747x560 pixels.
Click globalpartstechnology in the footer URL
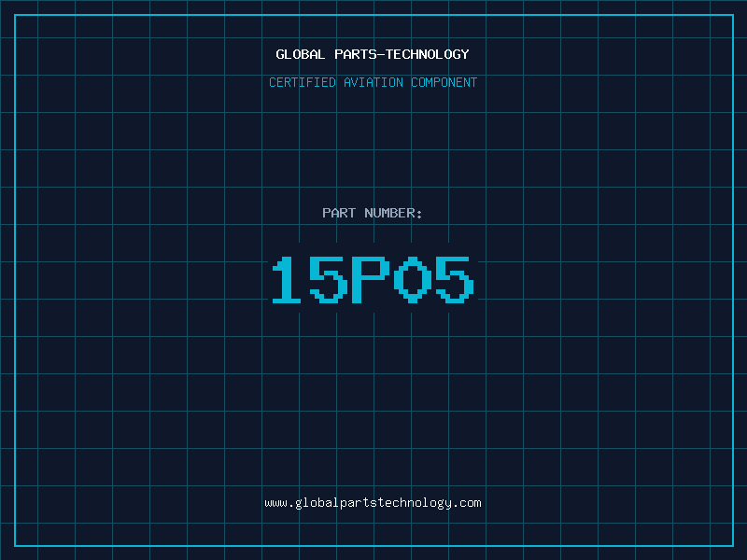click(x=373, y=503)
